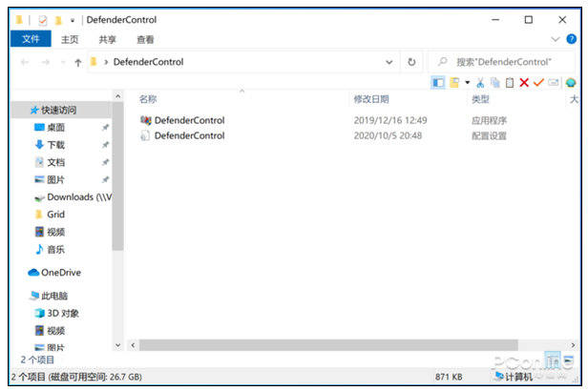
Task: Open 桌面 in navigation pane
Action: [x=56, y=128]
